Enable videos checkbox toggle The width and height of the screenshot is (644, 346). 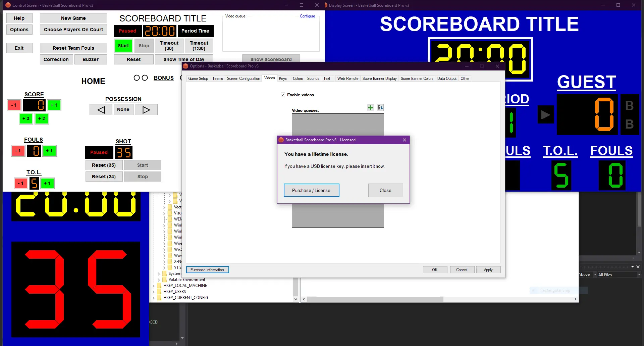point(283,95)
